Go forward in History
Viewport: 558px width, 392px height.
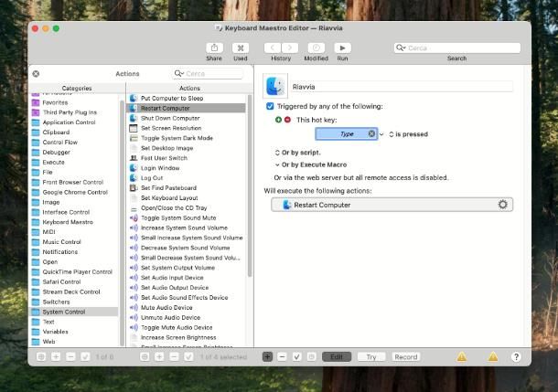click(x=290, y=48)
